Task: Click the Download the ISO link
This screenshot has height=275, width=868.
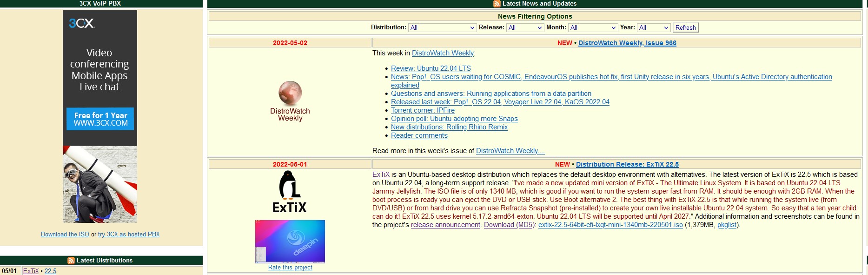Action: [65, 235]
